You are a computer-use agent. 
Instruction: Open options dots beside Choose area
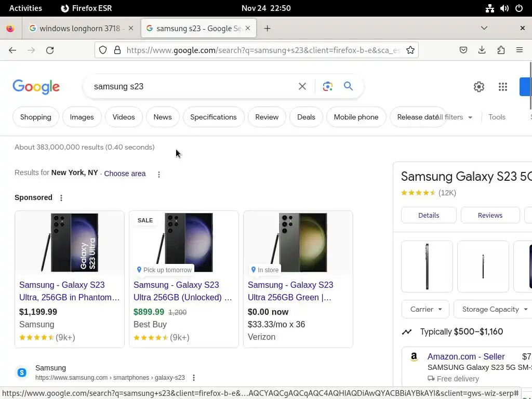coord(159,175)
